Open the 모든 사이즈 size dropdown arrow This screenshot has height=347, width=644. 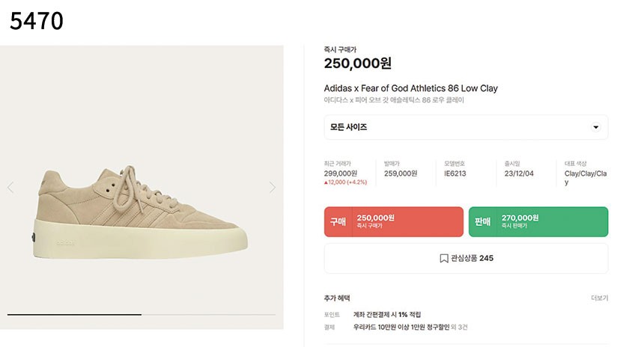pos(595,127)
